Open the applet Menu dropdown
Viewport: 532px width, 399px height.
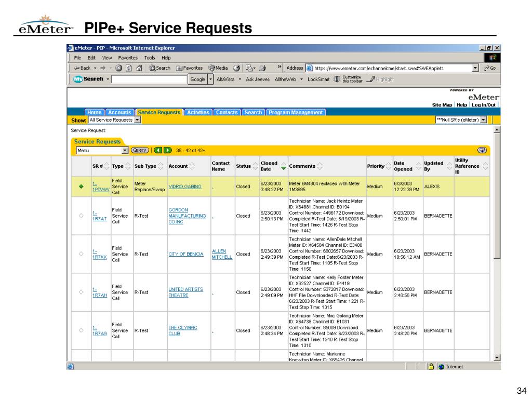point(125,150)
